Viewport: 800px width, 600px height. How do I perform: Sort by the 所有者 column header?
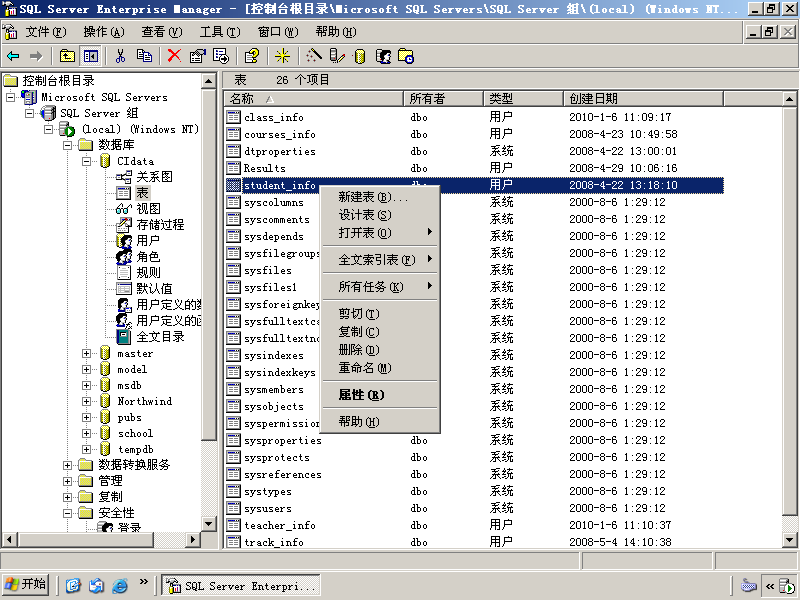(x=443, y=98)
